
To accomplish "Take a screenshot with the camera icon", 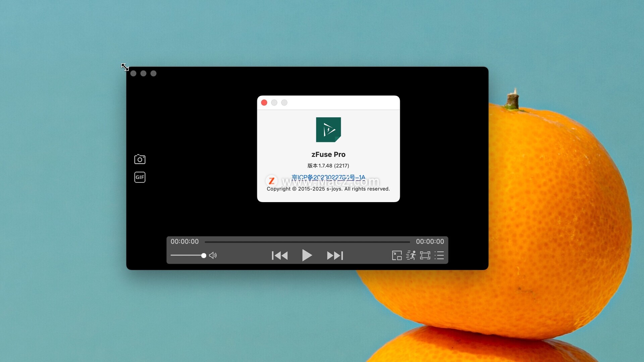I will point(140,159).
